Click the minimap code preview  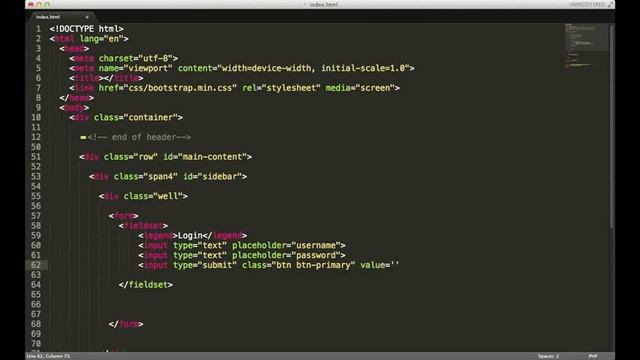click(586, 45)
